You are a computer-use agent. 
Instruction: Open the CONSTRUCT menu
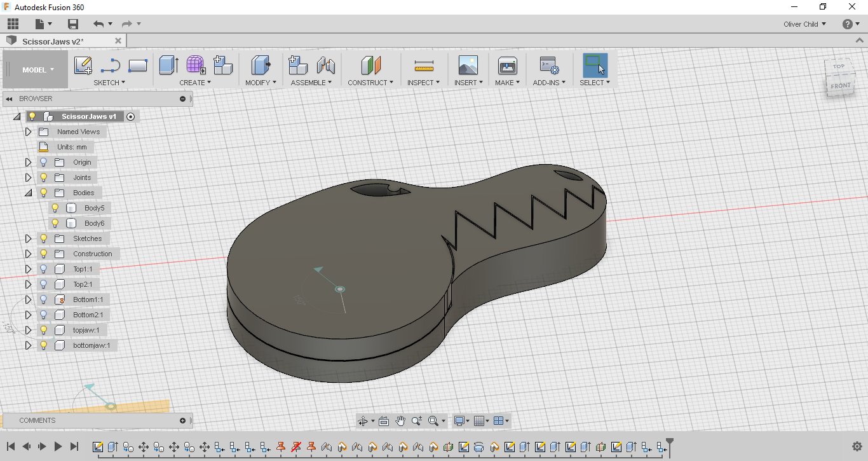tap(370, 83)
